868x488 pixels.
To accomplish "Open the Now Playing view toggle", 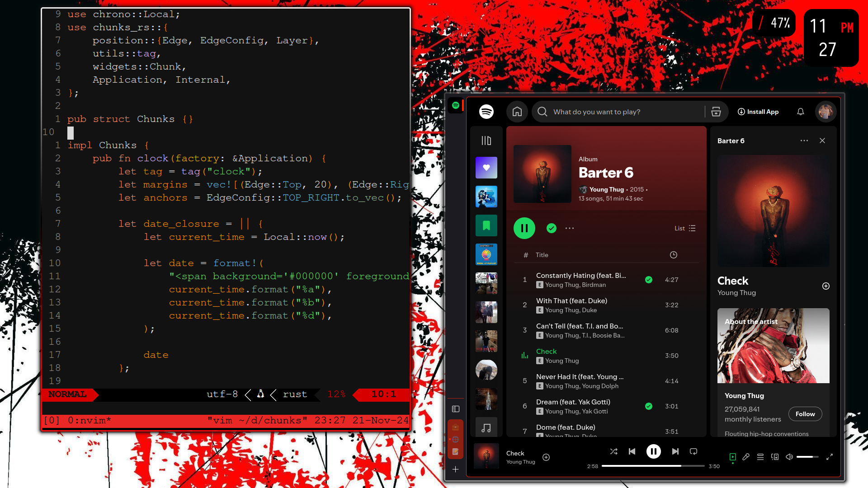I will (732, 457).
